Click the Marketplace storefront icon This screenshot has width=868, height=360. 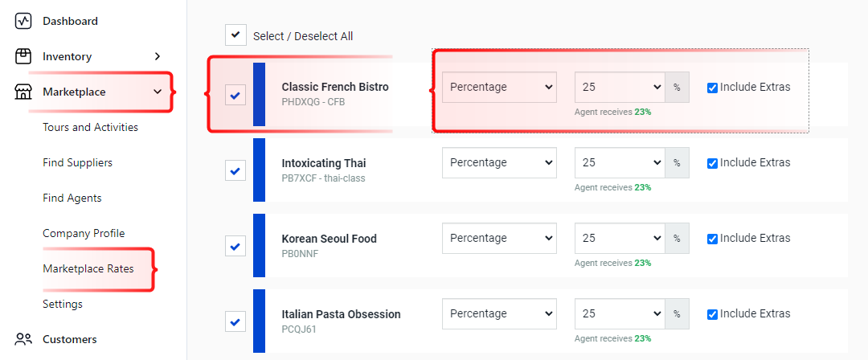pos(23,92)
